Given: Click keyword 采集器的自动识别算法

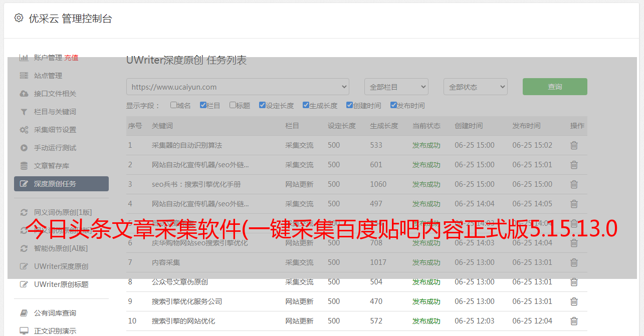Looking at the screenshot, I should [187, 145].
